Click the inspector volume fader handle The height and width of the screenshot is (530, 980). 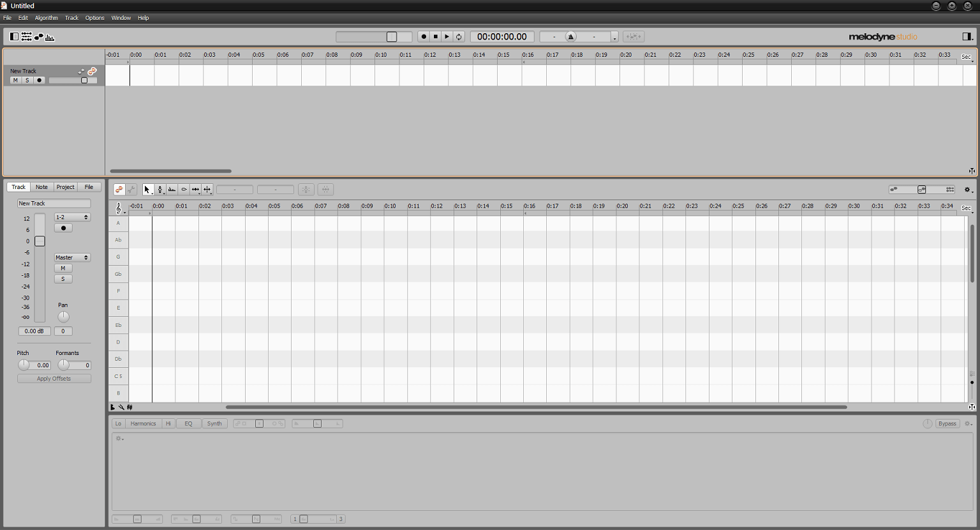coord(40,241)
